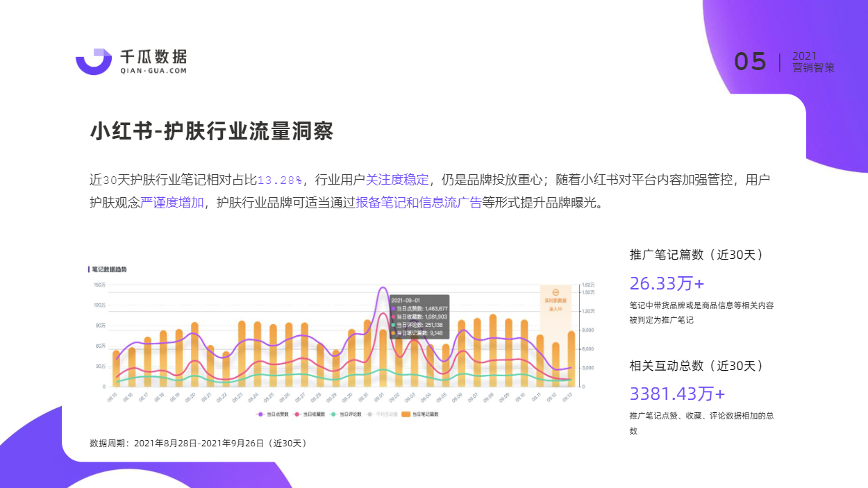Toggle 当日评论数 legend series
The image size is (868, 488).
tap(345, 414)
